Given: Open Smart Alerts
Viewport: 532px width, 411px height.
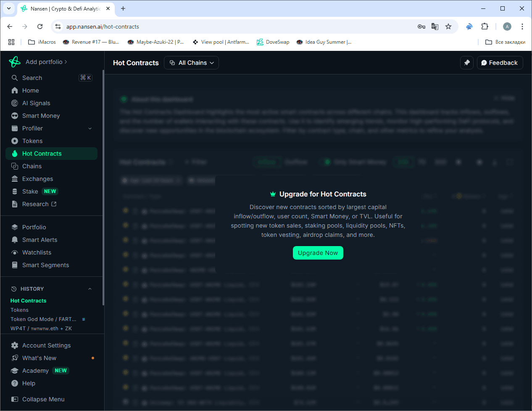Looking at the screenshot, I should coord(52,240).
